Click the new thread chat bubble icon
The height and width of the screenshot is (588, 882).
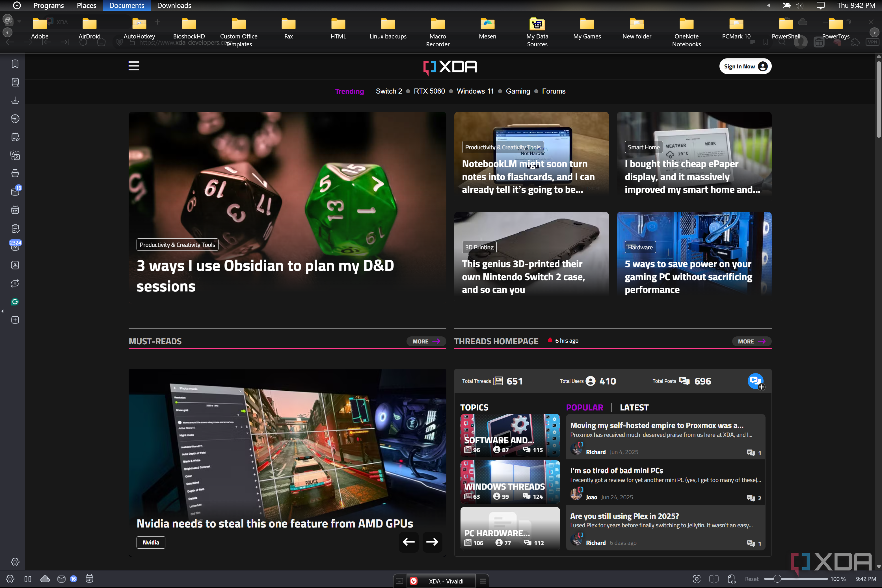[756, 381]
